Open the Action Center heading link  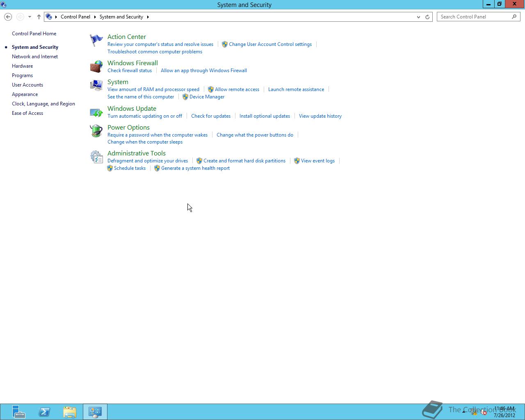click(x=127, y=37)
